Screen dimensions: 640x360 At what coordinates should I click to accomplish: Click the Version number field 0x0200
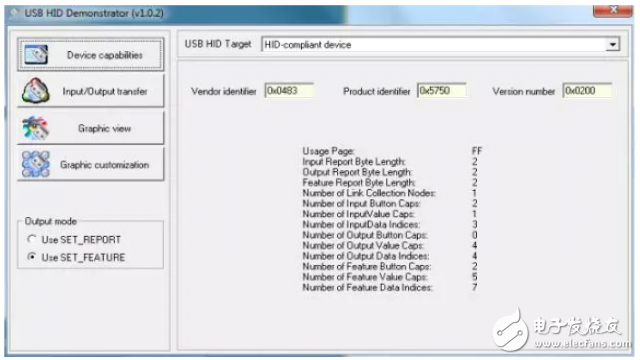(587, 91)
